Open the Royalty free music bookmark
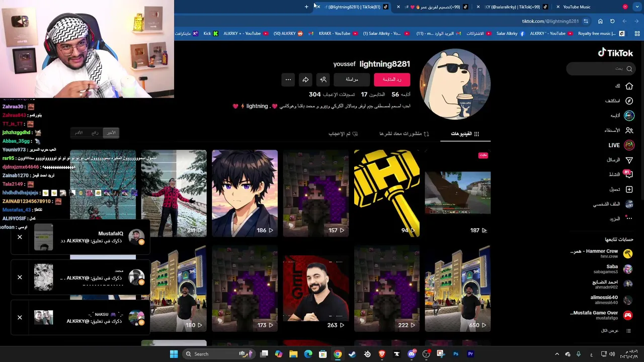 601,34
